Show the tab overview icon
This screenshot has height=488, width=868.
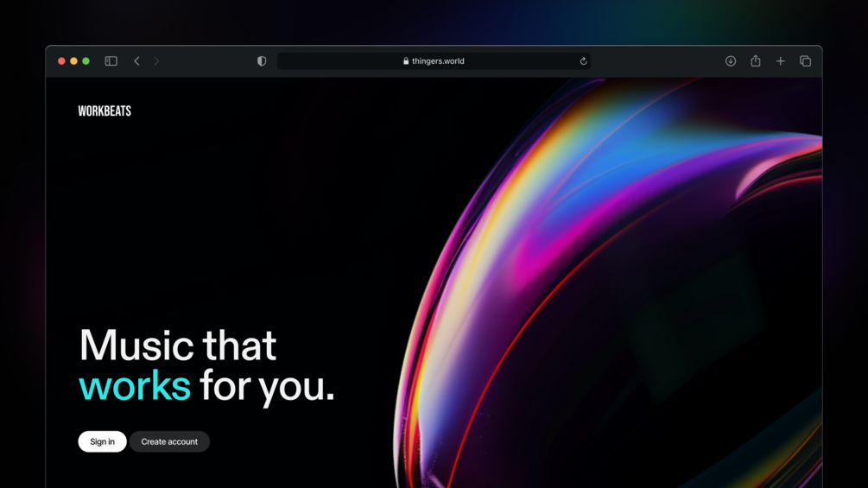tap(806, 60)
